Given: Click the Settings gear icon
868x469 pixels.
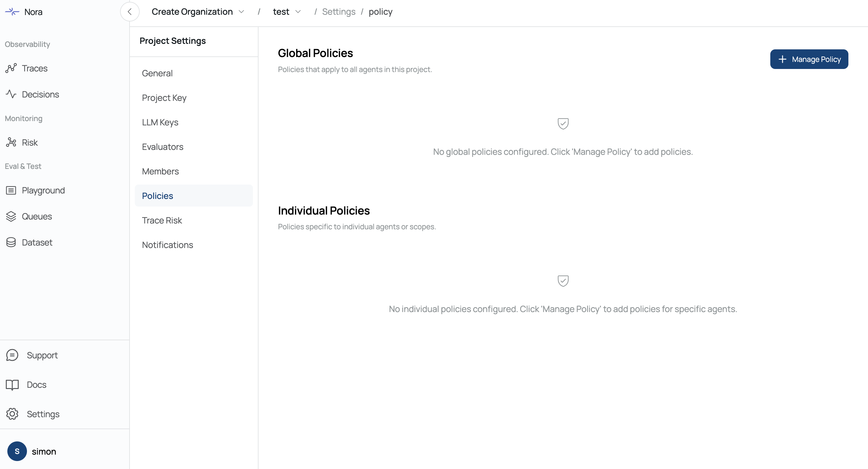Looking at the screenshot, I should pos(12,414).
